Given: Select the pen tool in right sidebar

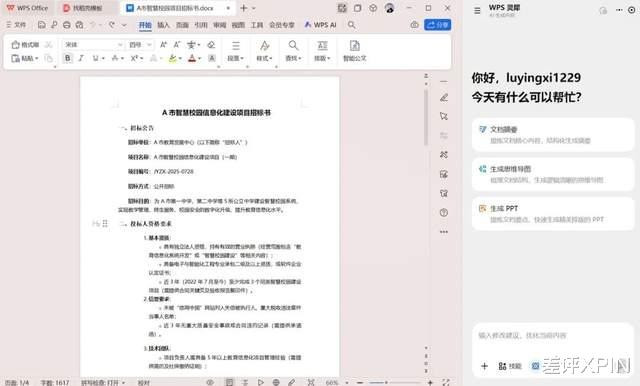Looking at the screenshot, I should [444, 98].
